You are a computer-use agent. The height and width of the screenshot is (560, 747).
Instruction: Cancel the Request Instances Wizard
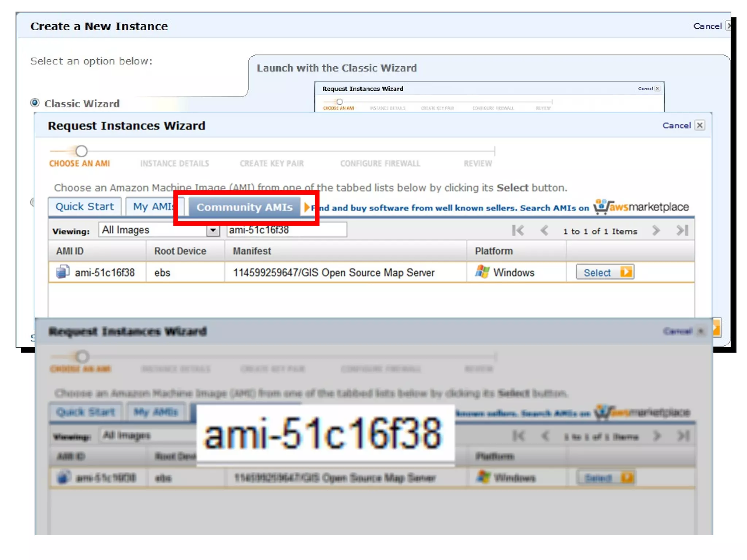point(676,125)
